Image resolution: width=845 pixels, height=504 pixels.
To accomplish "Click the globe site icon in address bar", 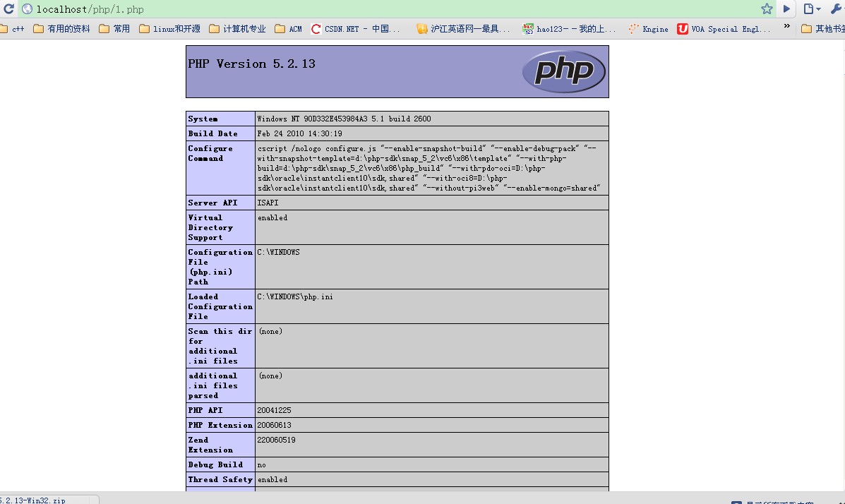I will [27, 9].
